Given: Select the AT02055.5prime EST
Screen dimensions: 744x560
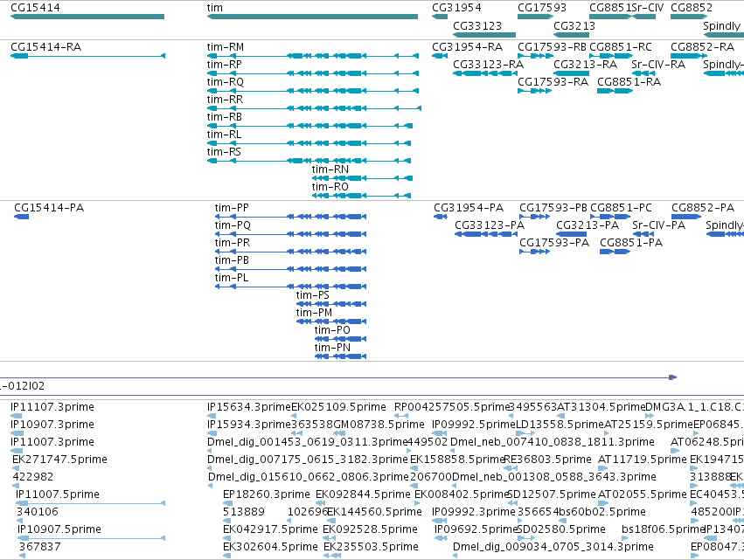Looking at the screenshot, I should tap(601, 503).
